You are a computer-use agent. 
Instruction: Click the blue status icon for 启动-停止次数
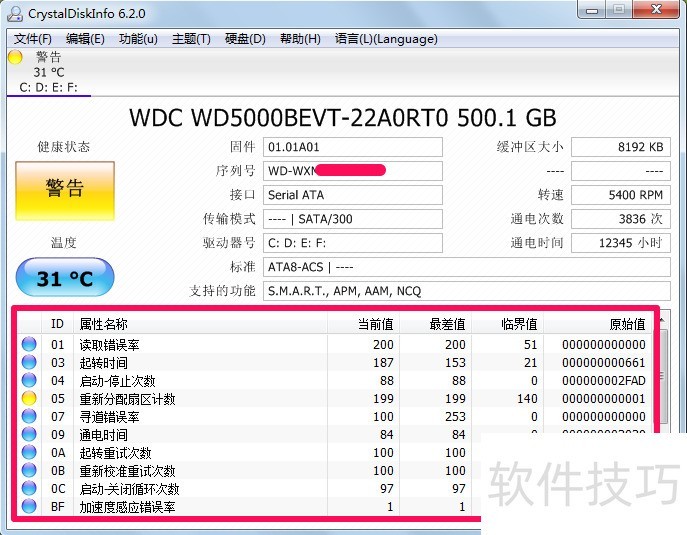[x=29, y=380]
